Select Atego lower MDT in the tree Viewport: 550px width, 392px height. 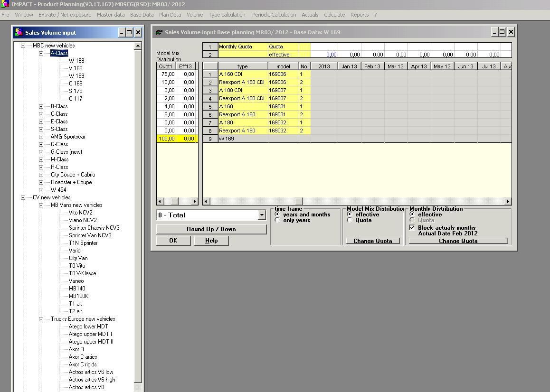pos(88,327)
